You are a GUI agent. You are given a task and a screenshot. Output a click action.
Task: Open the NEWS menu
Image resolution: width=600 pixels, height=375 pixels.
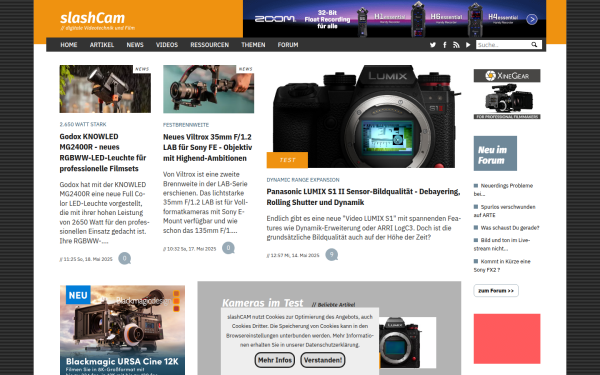coord(135,45)
